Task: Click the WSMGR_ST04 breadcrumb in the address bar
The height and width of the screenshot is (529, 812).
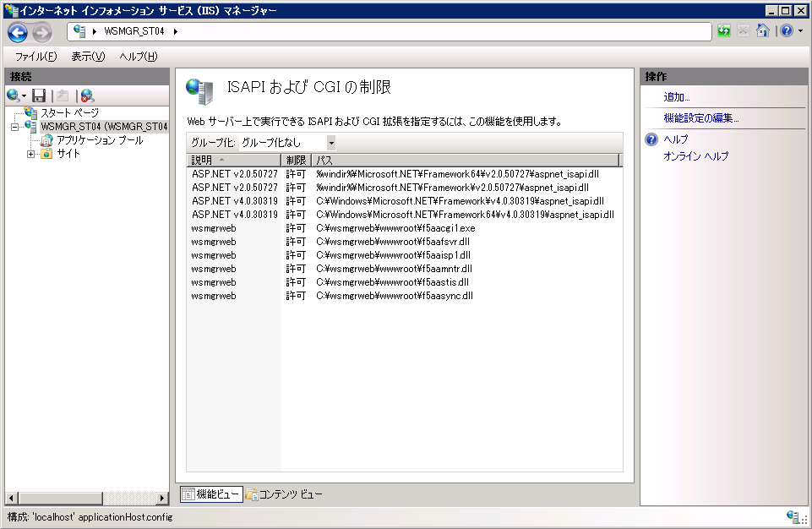Action: (x=134, y=31)
